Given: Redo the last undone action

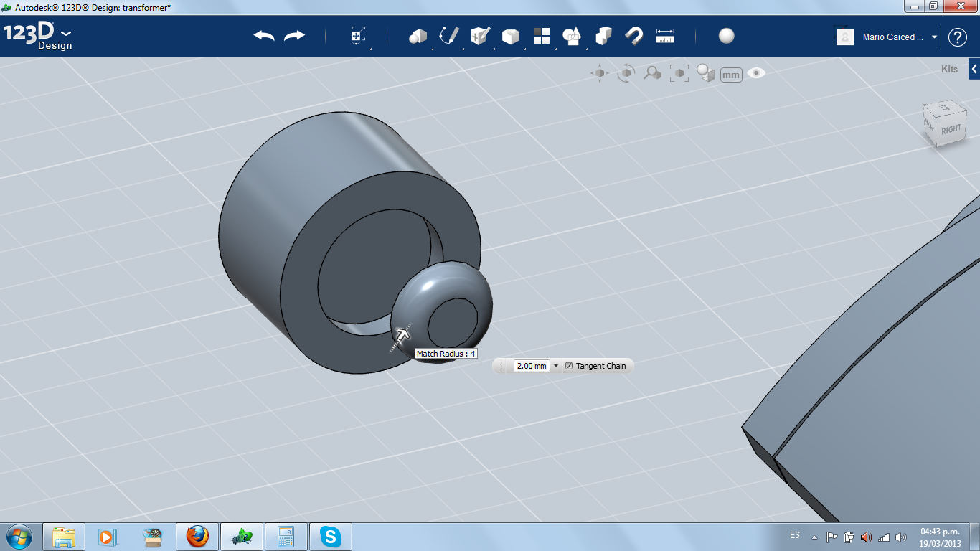Looking at the screenshot, I should [295, 36].
